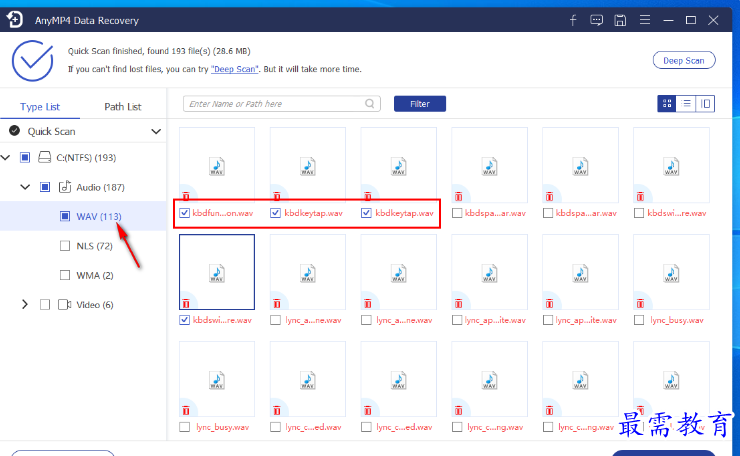Open the hamburger menu icon
Image resolution: width=740 pixels, height=456 pixels.
point(645,20)
